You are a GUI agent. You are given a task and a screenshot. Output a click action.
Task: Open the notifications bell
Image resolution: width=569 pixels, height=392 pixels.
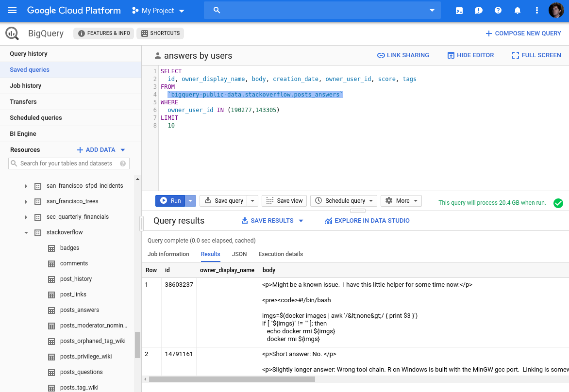[x=518, y=10]
